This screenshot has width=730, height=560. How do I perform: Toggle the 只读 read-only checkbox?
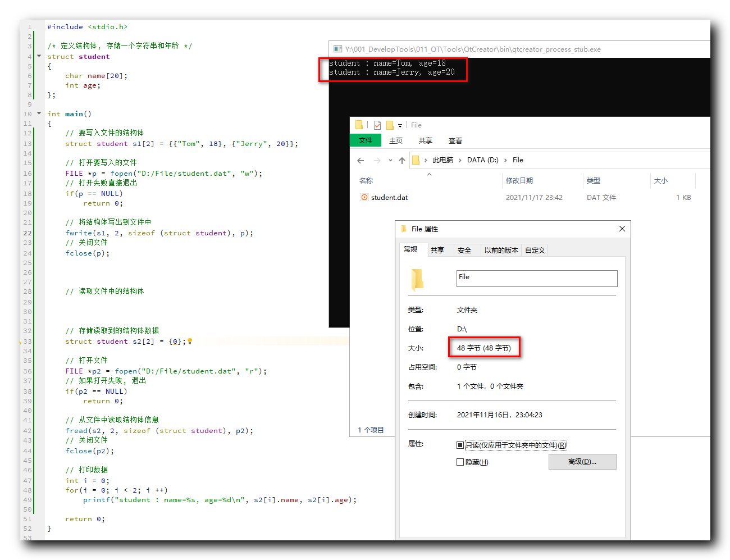click(460, 445)
